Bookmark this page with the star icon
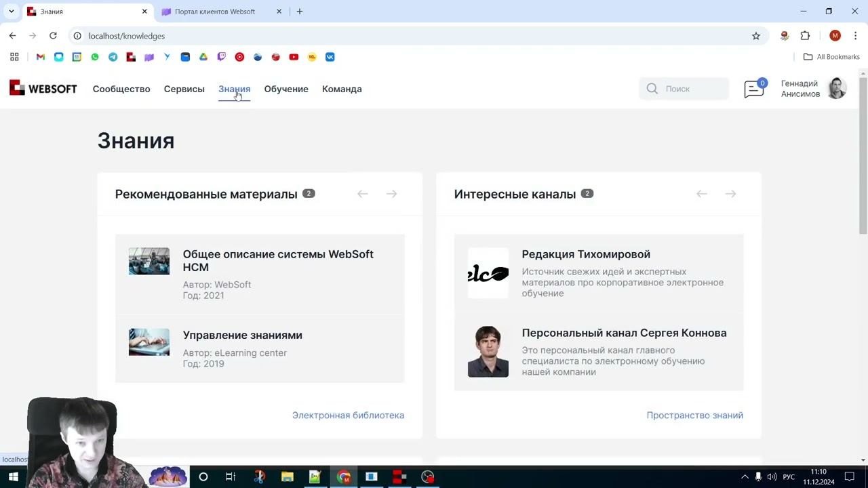The image size is (868, 488). 756,36
